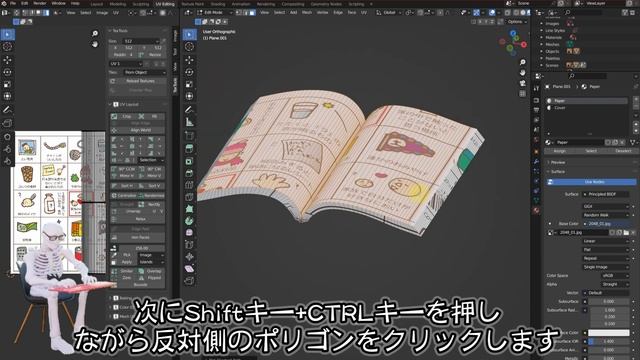Open the Render properties tab icon
640x360 pixels.
coord(536,100)
